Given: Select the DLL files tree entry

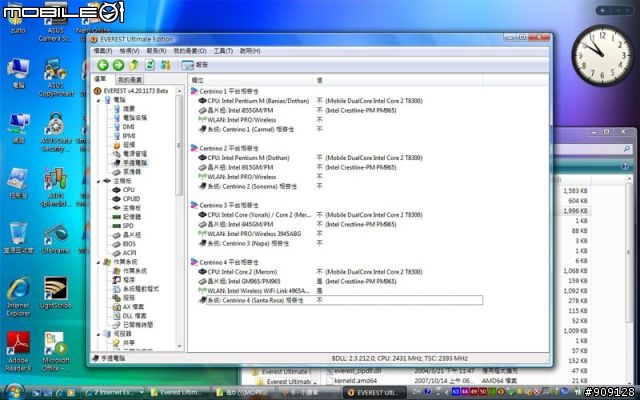Looking at the screenshot, I should 134,316.
